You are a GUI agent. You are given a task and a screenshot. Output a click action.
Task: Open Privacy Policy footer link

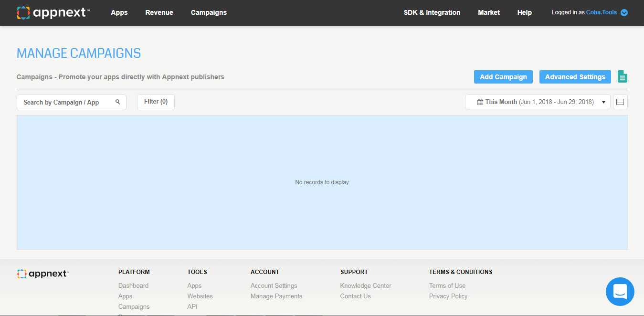(448, 296)
